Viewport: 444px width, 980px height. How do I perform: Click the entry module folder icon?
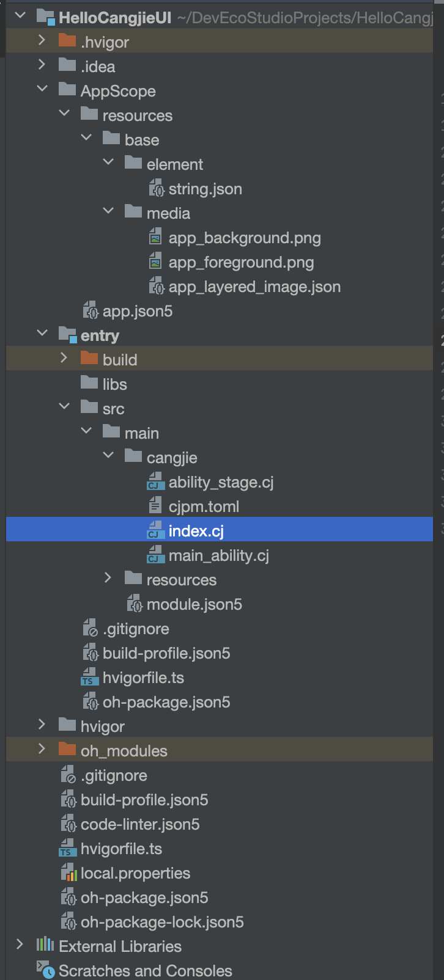tap(67, 335)
